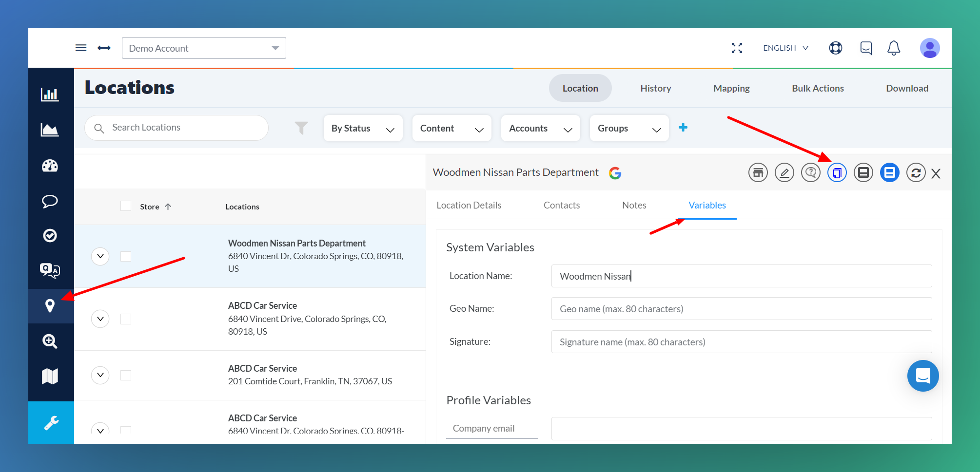Image resolution: width=980 pixels, height=472 pixels.
Task: Open the dashboard gauge icon in sidebar
Action: tap(50, 166)
